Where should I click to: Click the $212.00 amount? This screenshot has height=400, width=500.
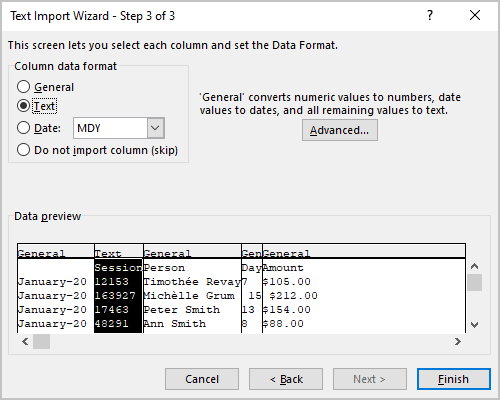click(293, 296)
